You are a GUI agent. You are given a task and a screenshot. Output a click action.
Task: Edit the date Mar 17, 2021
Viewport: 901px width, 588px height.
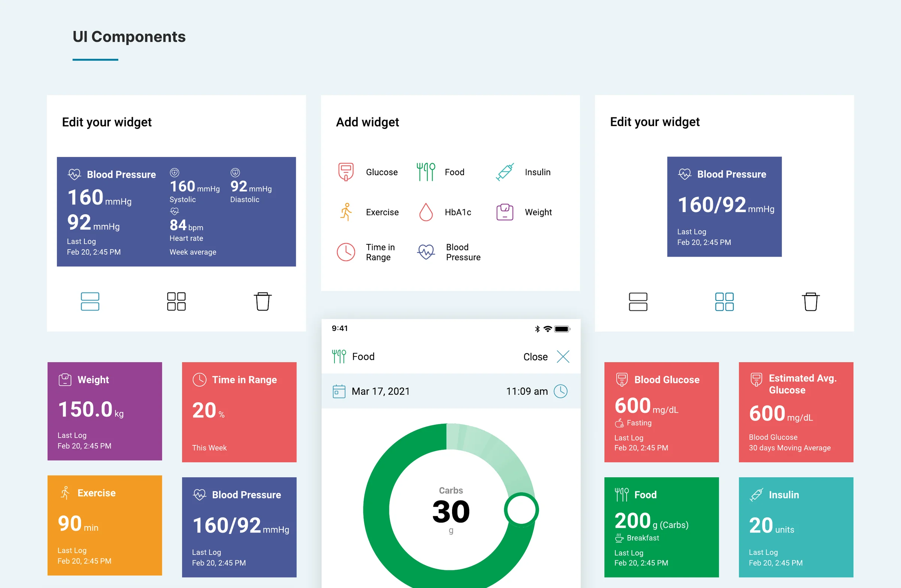tap(381, 391)
